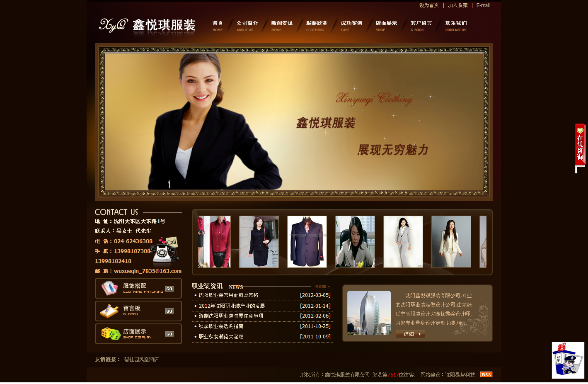Click the visitor count 7617
Image resolution: width=588 pixels, height=384 pixels.
point(393,375)
